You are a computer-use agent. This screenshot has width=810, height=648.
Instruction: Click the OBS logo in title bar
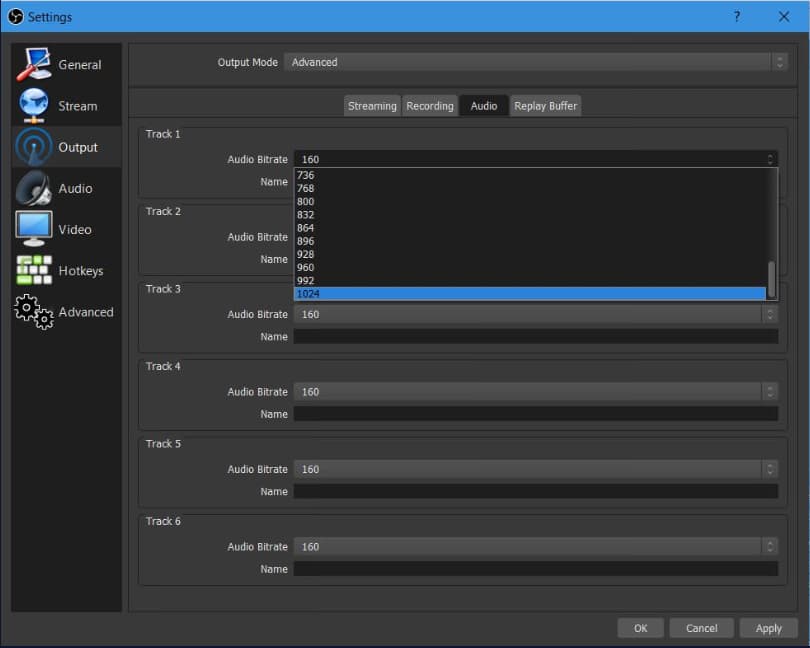(15, 17)
